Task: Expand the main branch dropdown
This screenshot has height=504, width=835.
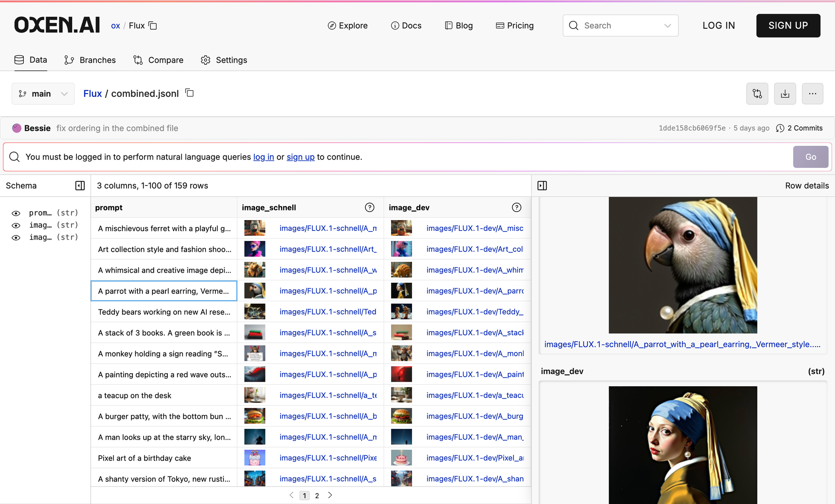Action: click(x=43, y=94)
